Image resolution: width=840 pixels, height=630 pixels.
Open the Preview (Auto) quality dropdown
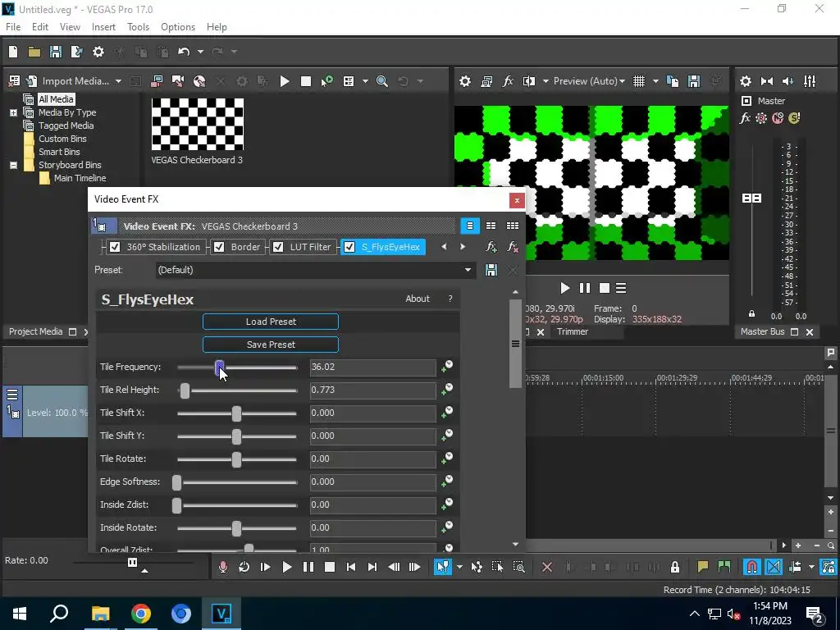(589, 81)
